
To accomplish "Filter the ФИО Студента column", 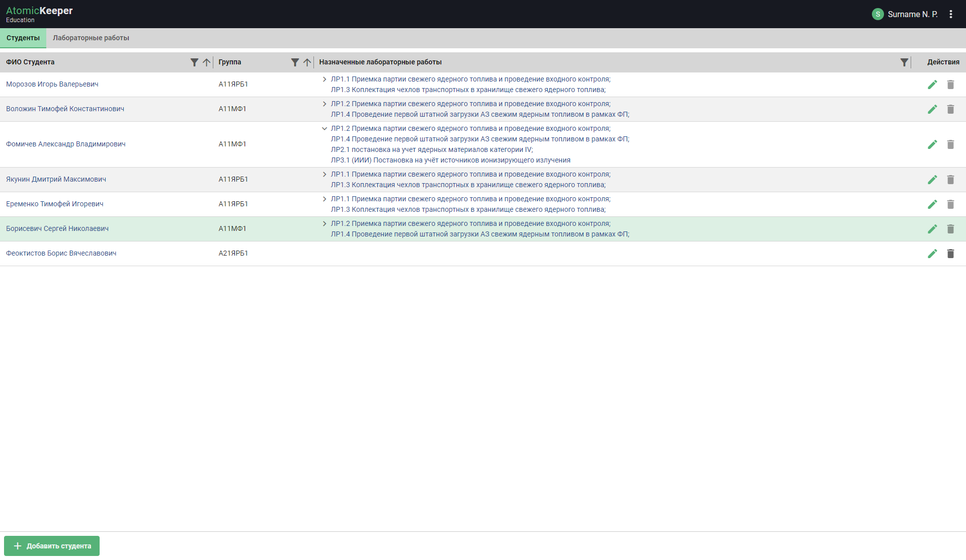I will [194, 62].
